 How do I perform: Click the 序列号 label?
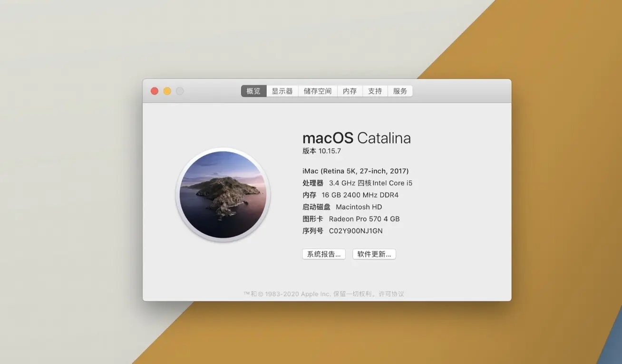(313, 231)
